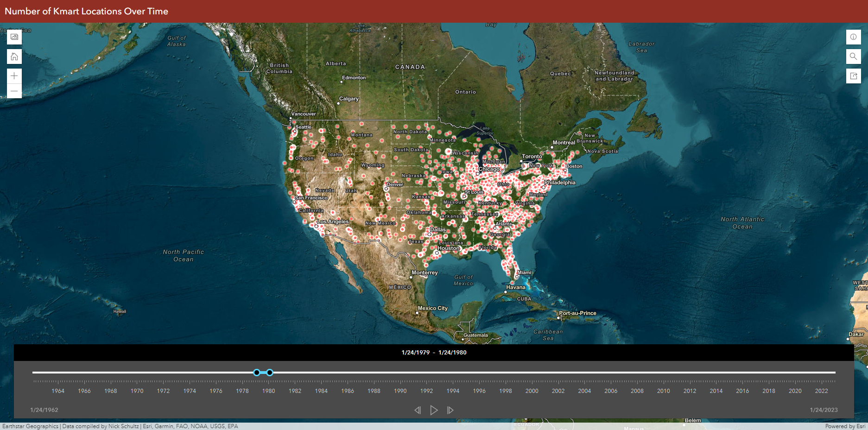Viewport: 868px width, 430px height.
Task: Zoom out with the minus button
Action: pyautogui.click(x=14, y=91)
